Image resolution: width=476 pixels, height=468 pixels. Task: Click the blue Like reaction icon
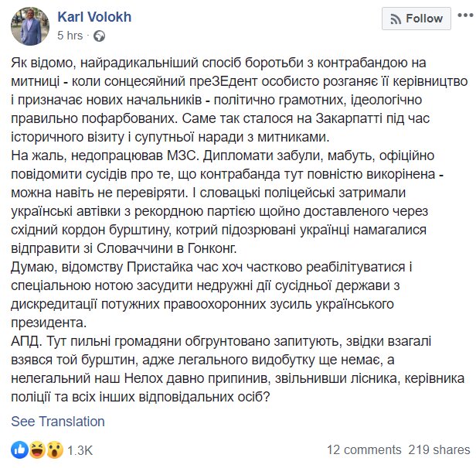[20, 450]
